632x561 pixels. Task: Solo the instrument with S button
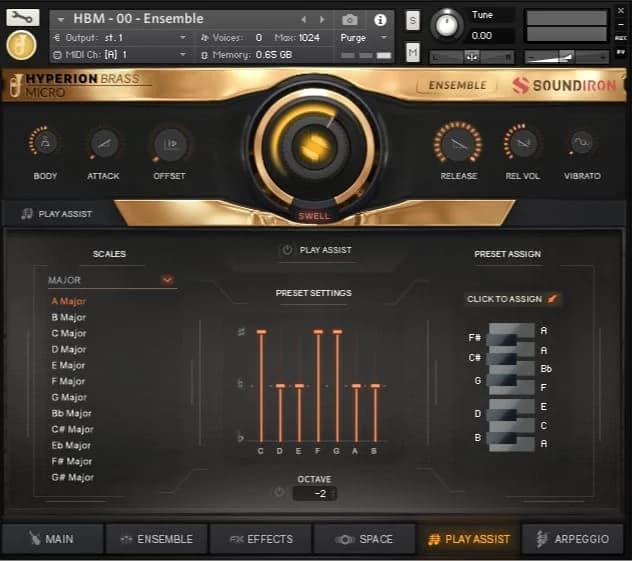tap(413, 20)
